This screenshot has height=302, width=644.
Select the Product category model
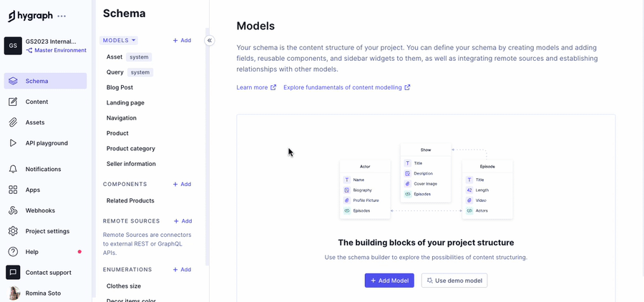(131, 148)
